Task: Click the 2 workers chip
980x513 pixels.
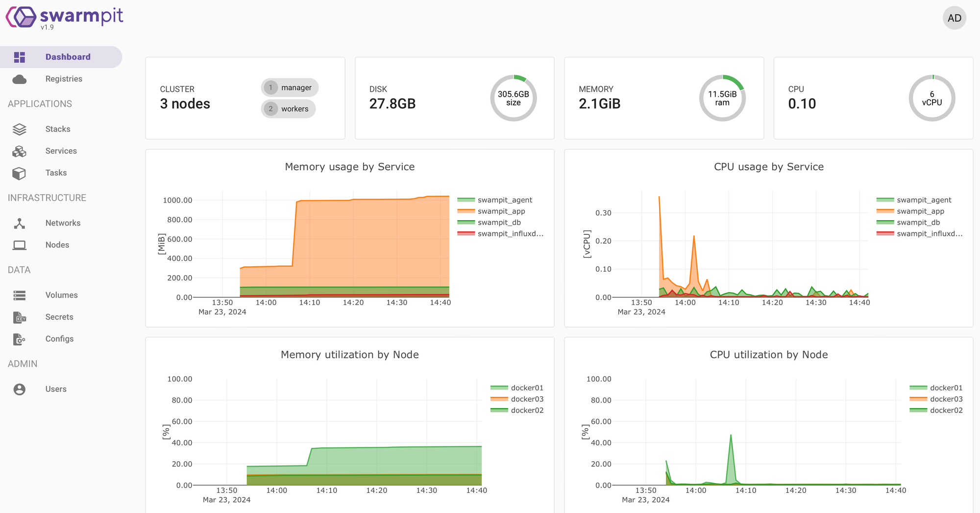Action: [288, 109]
